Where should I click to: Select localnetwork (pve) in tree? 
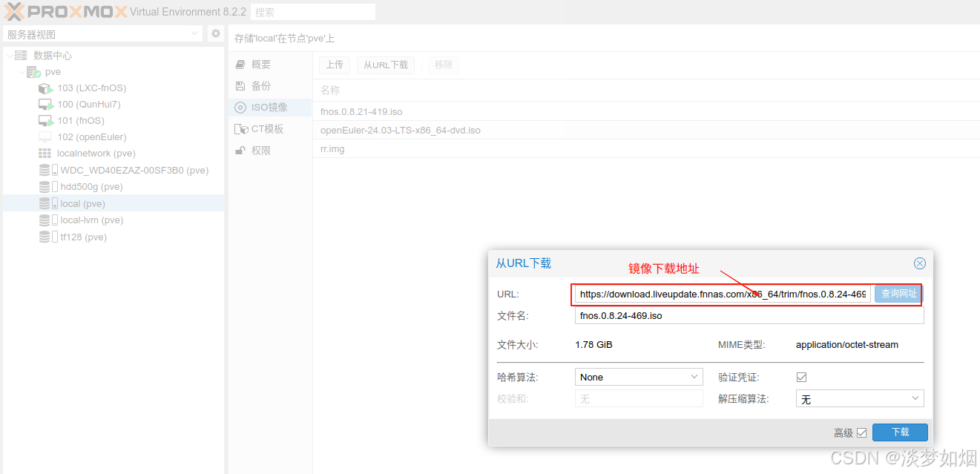click(96, 154)
